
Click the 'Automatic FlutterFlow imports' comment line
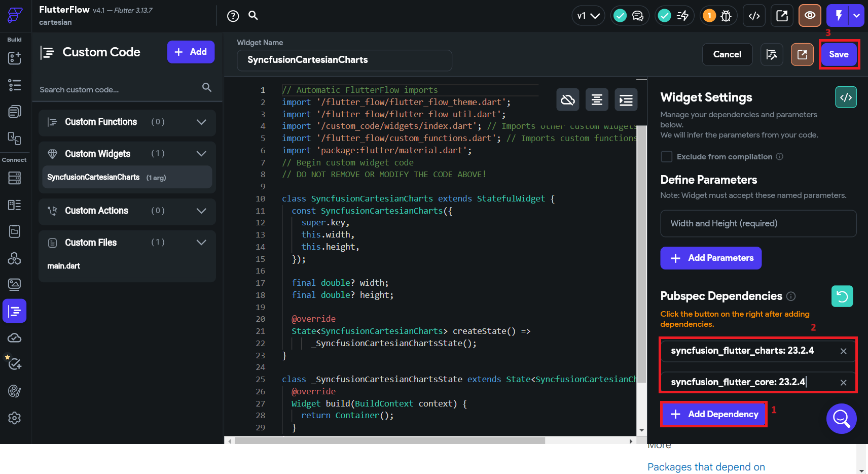pyautogui.click(x=360, y=90)
